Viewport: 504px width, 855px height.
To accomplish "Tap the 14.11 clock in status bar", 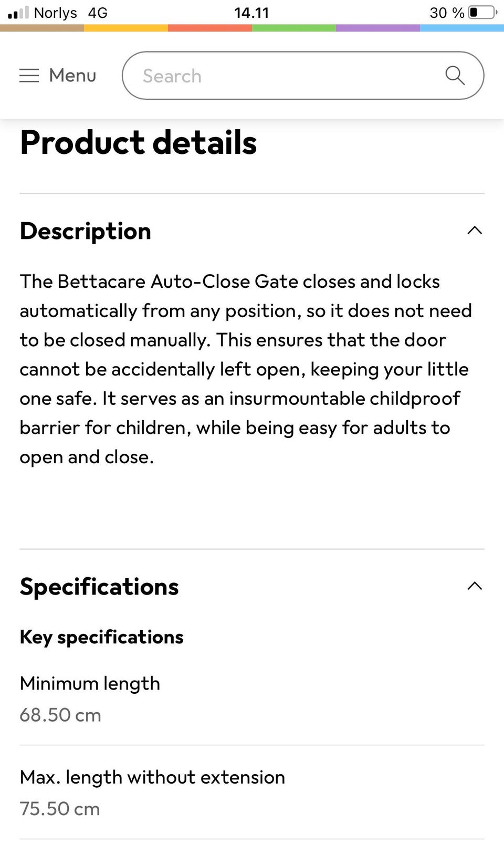I will coord(251,13).
